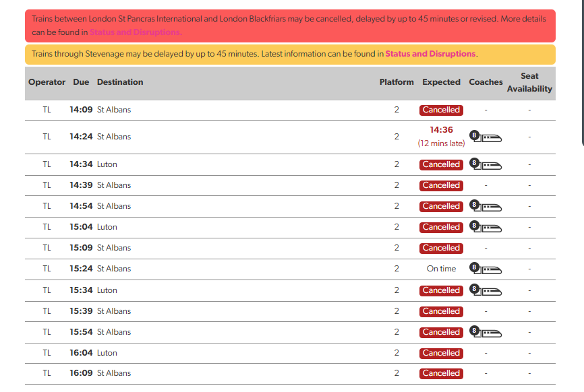Click the 8-coach train icon in the 14:34 Luton row
The width and height of the screenshot is (584, 392).
486,164
